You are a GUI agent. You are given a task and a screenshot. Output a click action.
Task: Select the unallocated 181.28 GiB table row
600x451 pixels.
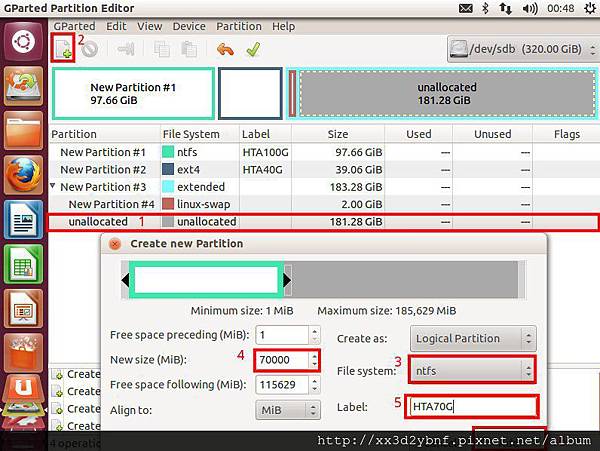pos(324,222)
